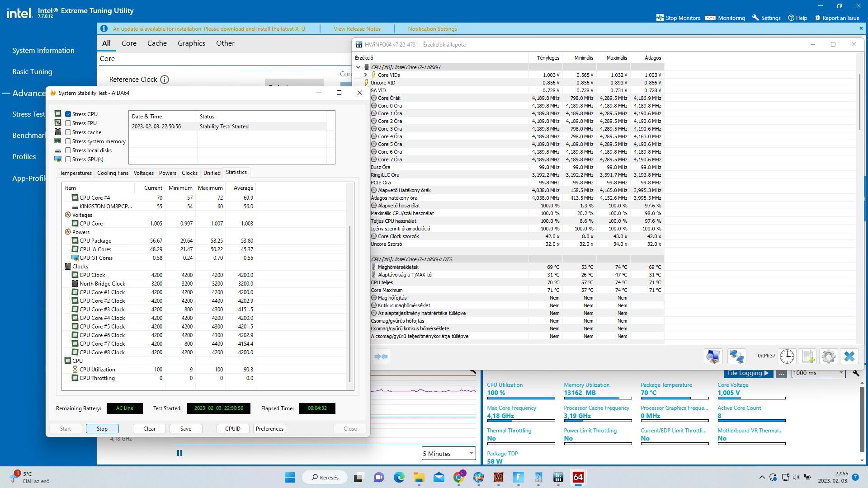Click HWiNFO sensor list vertical scrollbar
Screen dimensions: 868x488
click(x=860, y=102)
